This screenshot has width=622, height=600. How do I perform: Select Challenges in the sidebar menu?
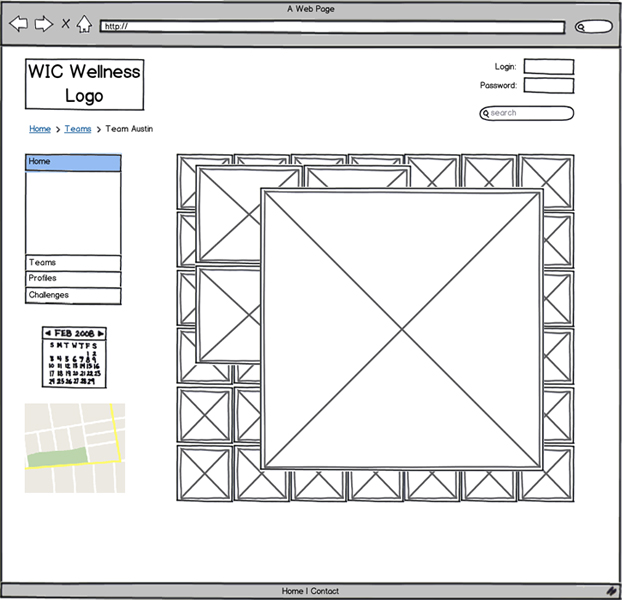click(x=73, y=296)
